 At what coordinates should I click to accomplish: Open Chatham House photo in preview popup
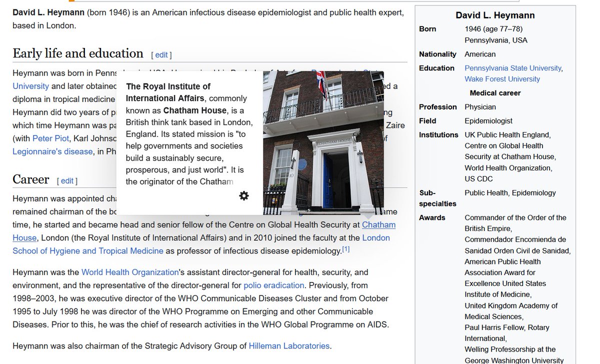click(323, 143)
